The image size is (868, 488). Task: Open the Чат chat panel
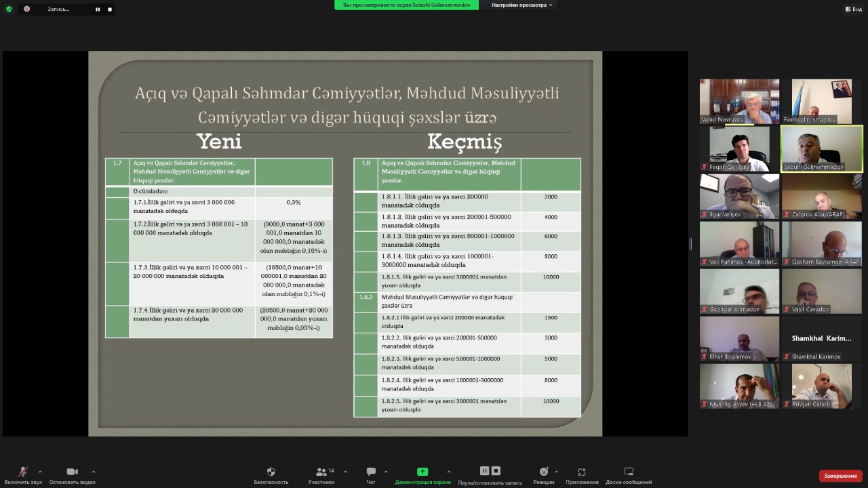(x=371, y=472)
